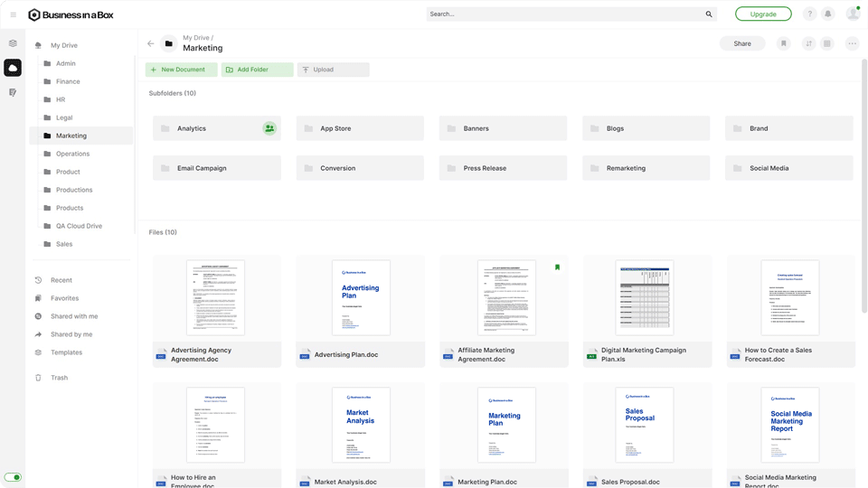Bookmark the Marketing folder
The width and height of the screenshot is (868, 488).
pyautogui.click(x=783, y=43)
